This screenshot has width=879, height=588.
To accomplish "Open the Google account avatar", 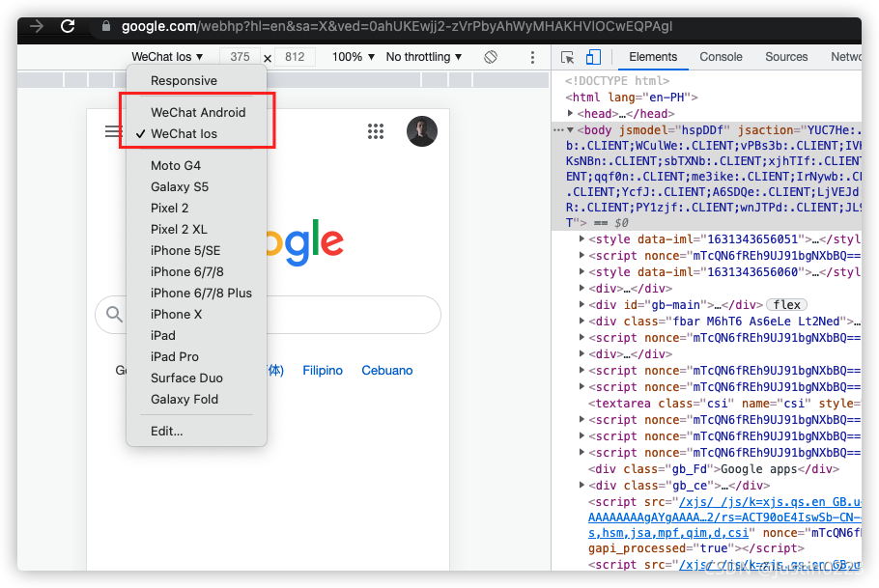I will click(421, 131).
